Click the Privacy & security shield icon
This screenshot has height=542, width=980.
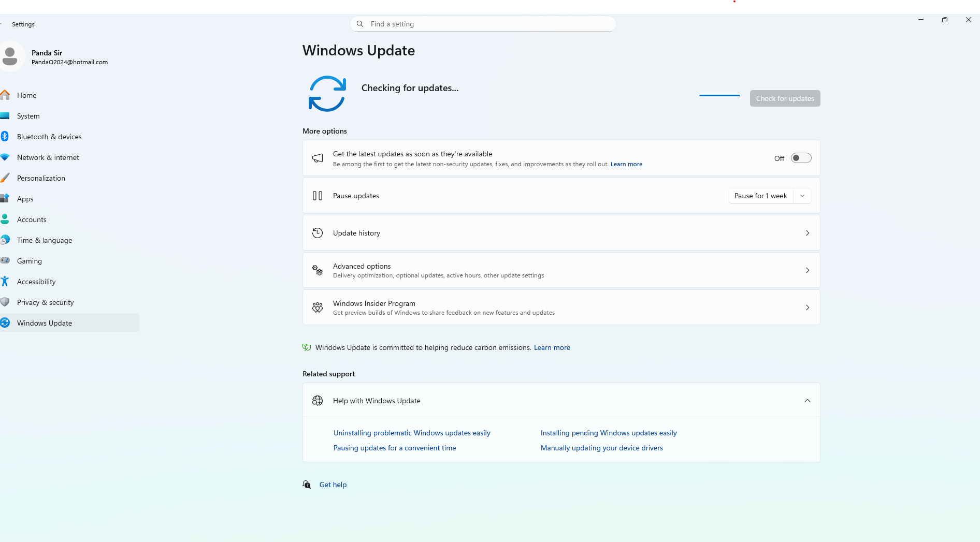click(x=5, y=302)
